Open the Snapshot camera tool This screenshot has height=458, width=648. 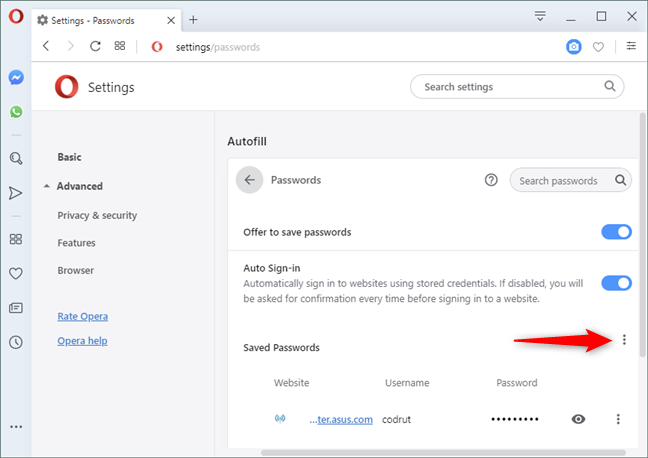[573, 46]
